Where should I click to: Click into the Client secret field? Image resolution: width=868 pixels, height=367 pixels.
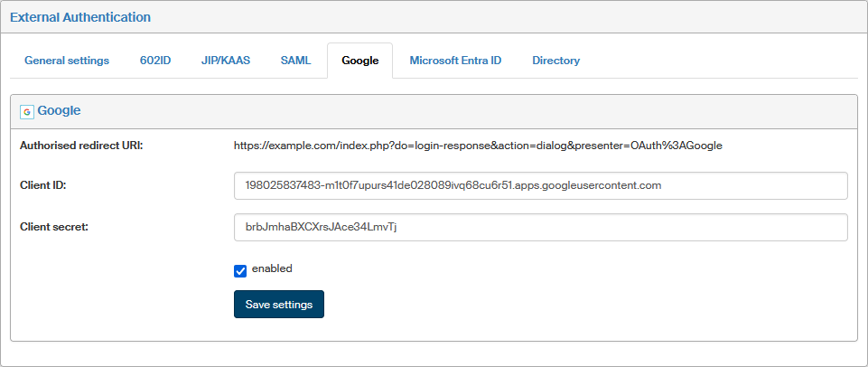pos(540,227)
